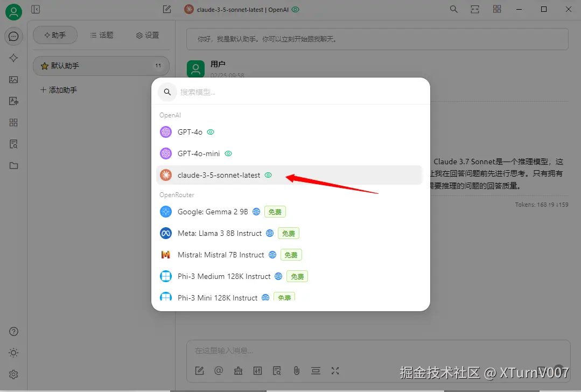
Task: Click the globe icon next to Phi-3 Medium
Action: click(x=278, y=276)
